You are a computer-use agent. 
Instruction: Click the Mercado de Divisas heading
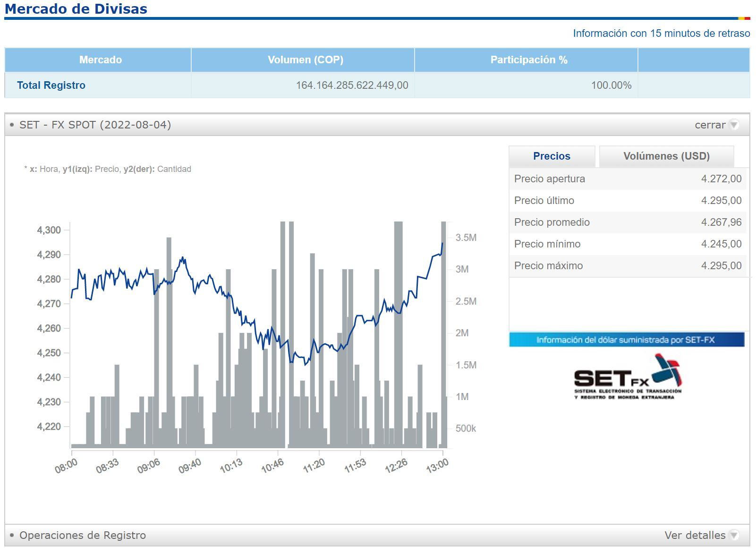point(76,9)
